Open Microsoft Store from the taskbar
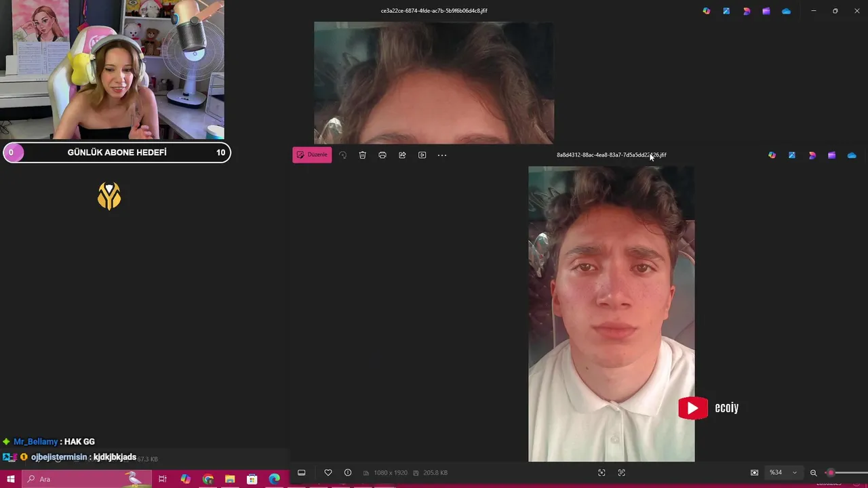Image resolution: width=868 pixels, height=488 pixels. pyautogui.click(x=252, y=479)
